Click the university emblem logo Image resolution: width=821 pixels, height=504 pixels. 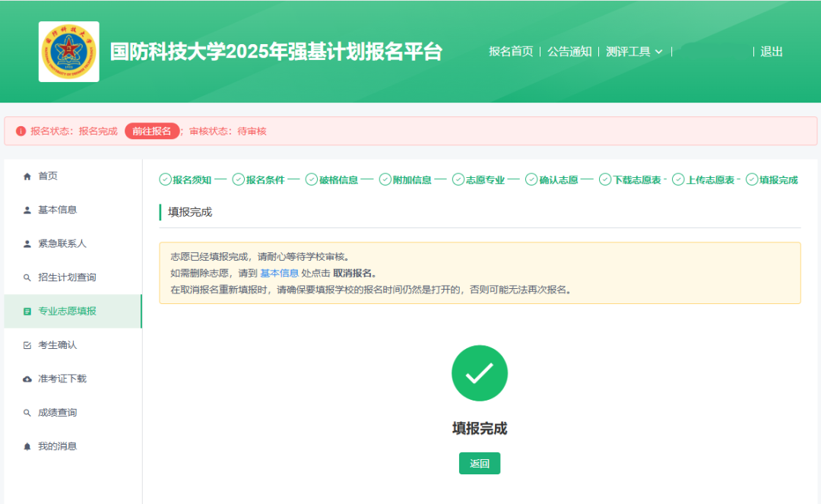coord(68,52)
